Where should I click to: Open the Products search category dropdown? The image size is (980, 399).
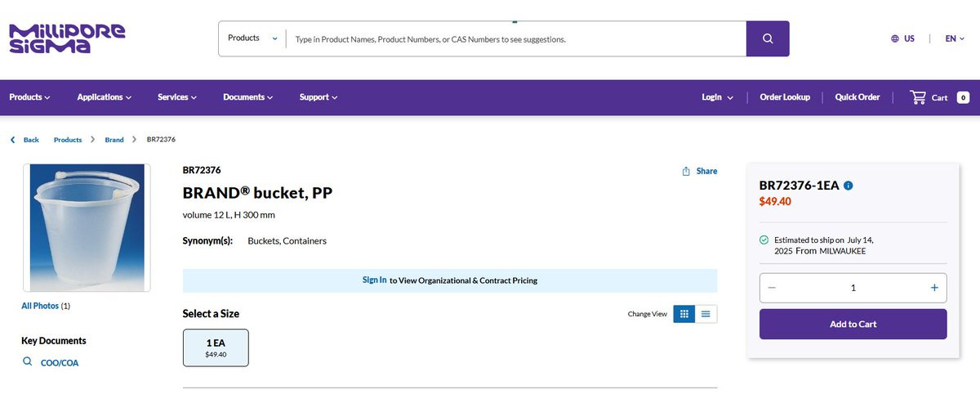pos(252,38)
